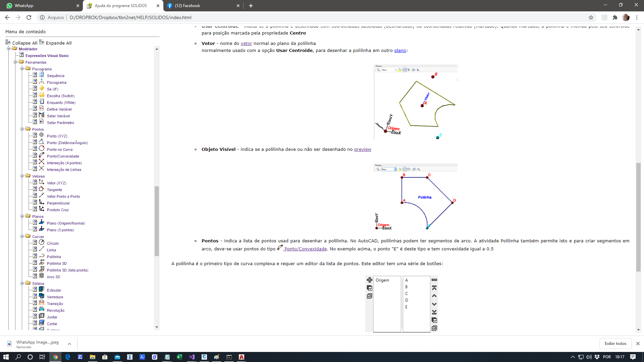Image resolution: width=644 pixels, height=362 pixels.
Task: Click the Ponto na Curva circle icon
Action: pos(42,148)
